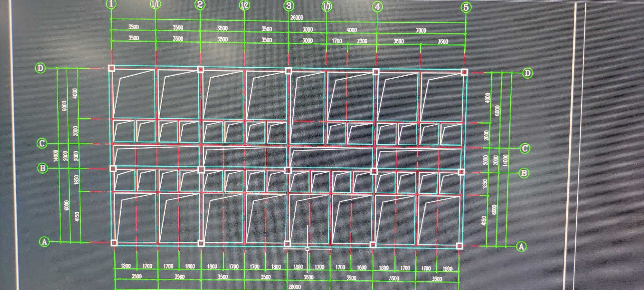Select the column at axes 5 and B
This screenshot has width=644, height=290.
[461, 172]
